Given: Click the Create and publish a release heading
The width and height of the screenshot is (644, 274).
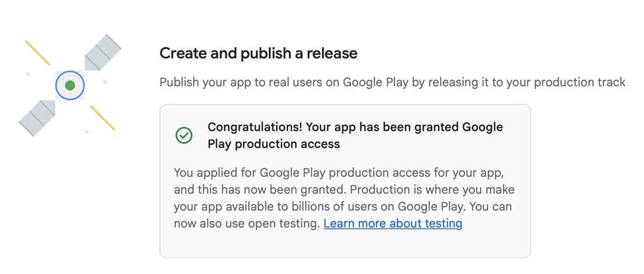Looking at the screenshot, I should pyautogui.click(x=259, y=54).
